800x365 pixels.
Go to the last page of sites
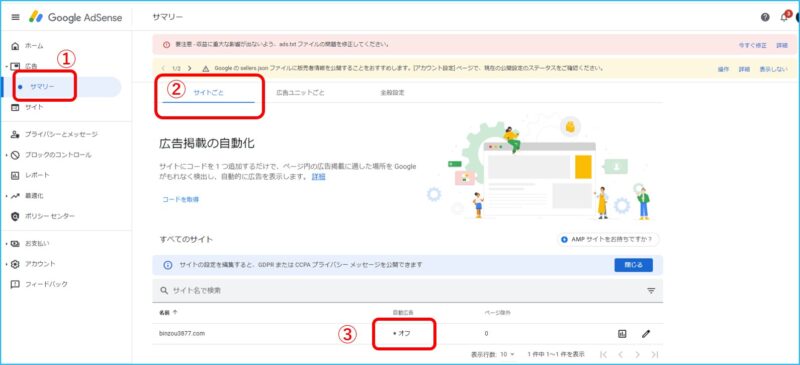pos(655,354)
